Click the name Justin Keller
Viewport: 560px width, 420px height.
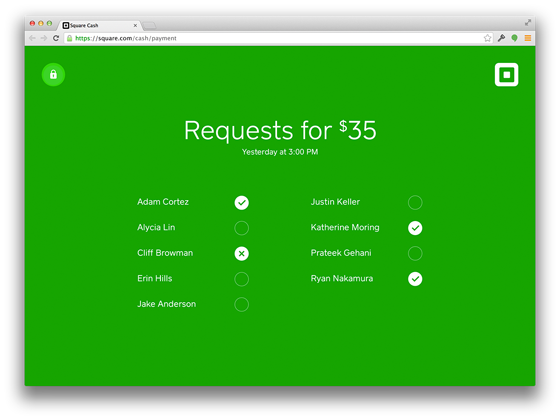(x=335, y=202)
